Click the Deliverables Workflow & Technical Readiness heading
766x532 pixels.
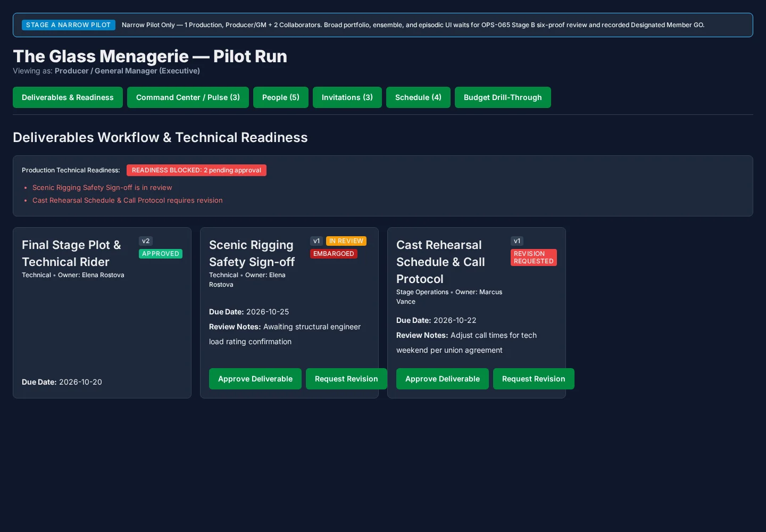point(160,137)
